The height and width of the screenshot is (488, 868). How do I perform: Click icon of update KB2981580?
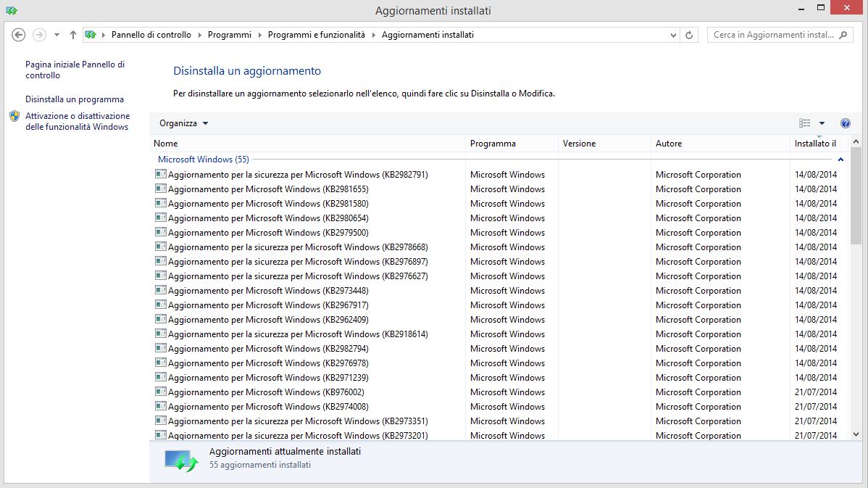click(161, 203)
